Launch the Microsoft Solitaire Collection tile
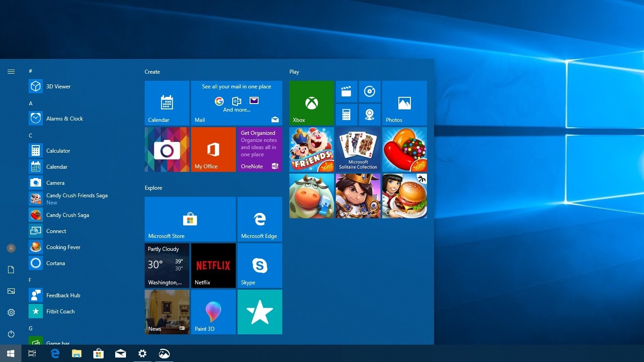644x362 pixels. pos(358,150)
